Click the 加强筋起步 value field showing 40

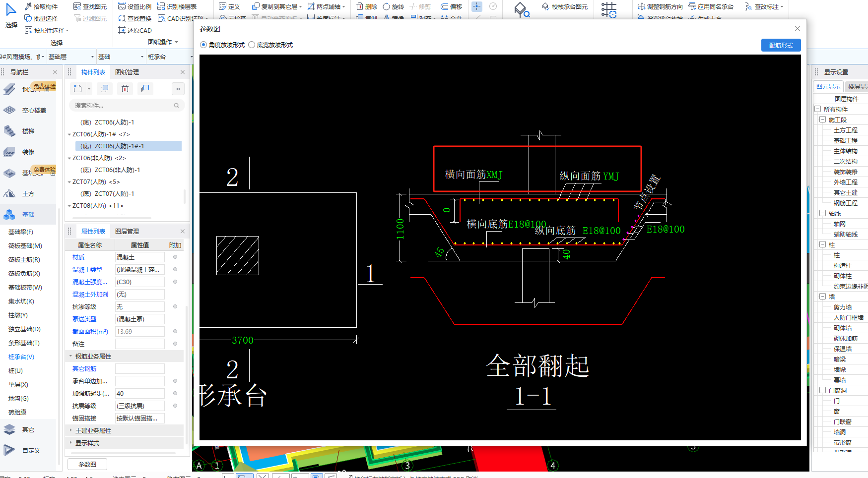click(140, 393)
